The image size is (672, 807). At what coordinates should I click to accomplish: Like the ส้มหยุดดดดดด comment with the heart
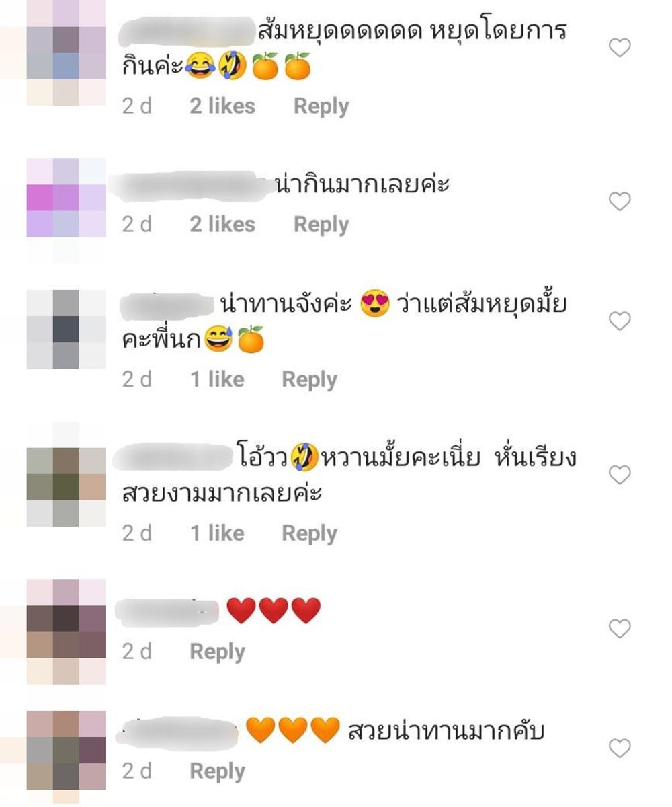(619, 48)
